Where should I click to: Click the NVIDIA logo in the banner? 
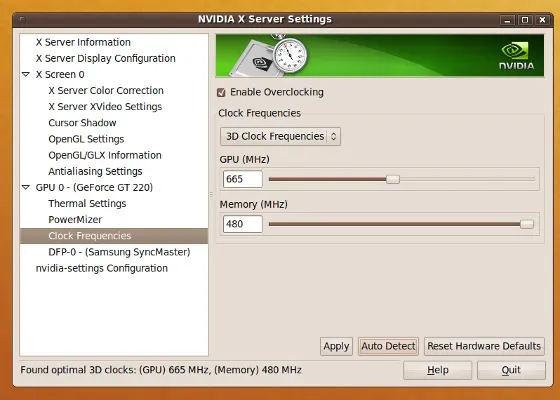pyautogui.click(x=516, y=56)
